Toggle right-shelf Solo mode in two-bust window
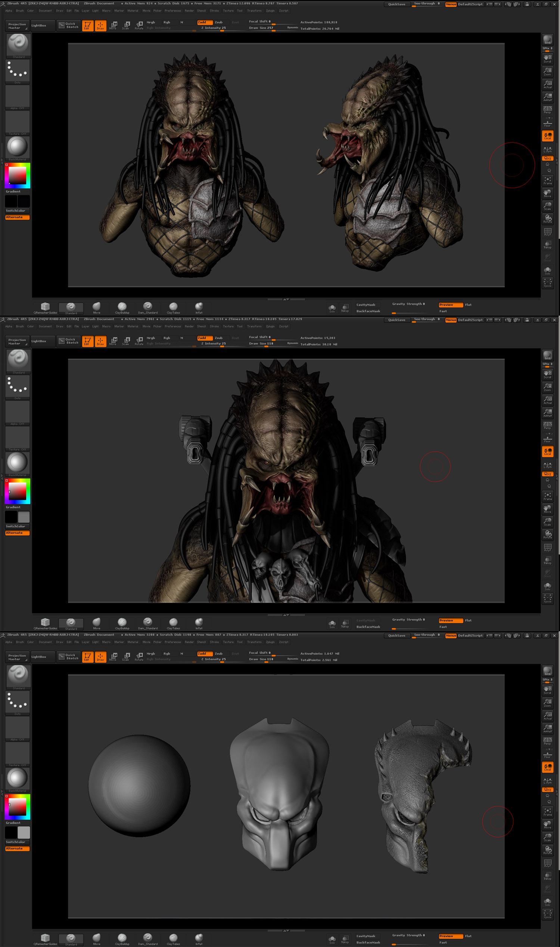Viewport: 560px width, 947px height. click(547, 270)
